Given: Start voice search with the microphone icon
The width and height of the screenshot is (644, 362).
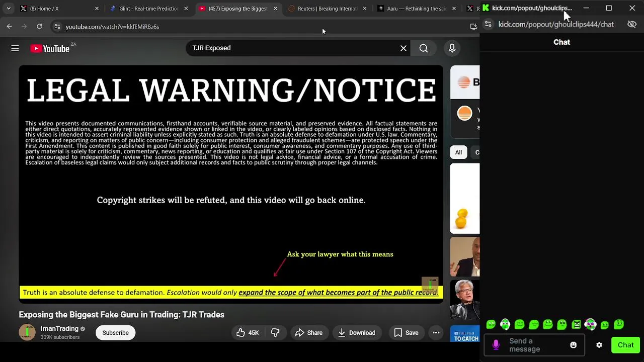Looking at the screenshot, I should point(452,48).
